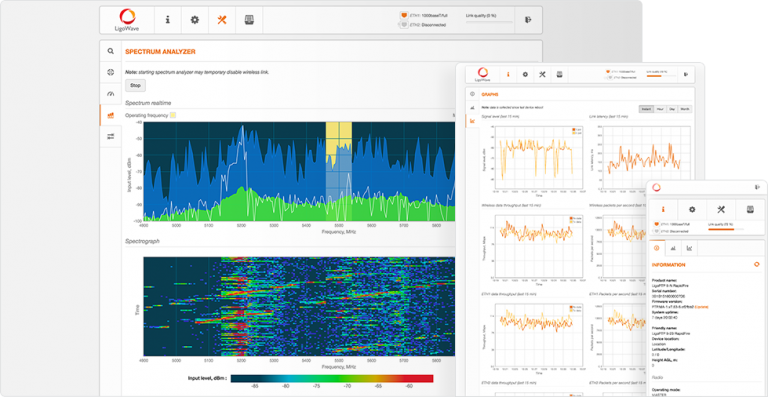Select Information tab in mobile window
Image resolution: width=768 pixels, height=397 pixels.
pyautogui.click(x=657, y=248)
